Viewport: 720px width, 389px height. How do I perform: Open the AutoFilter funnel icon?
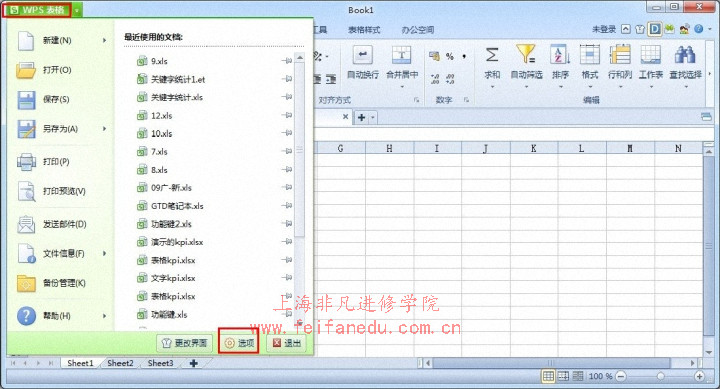526,54
